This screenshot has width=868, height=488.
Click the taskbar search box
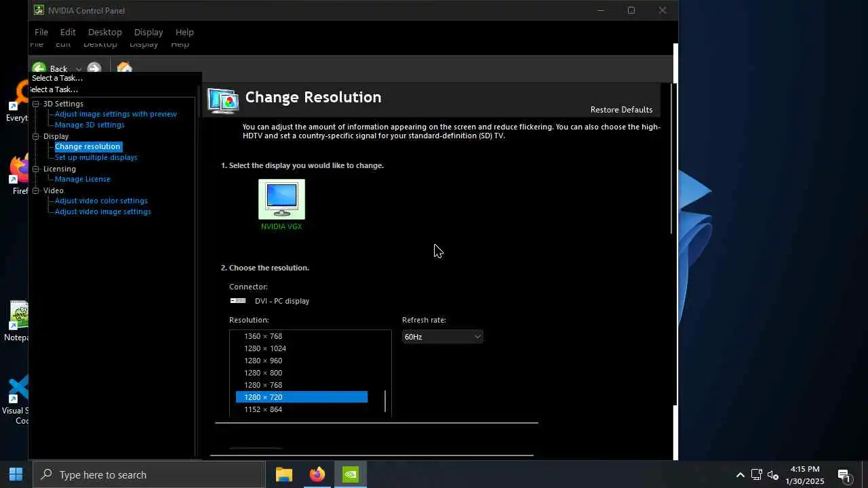[149, 474]
